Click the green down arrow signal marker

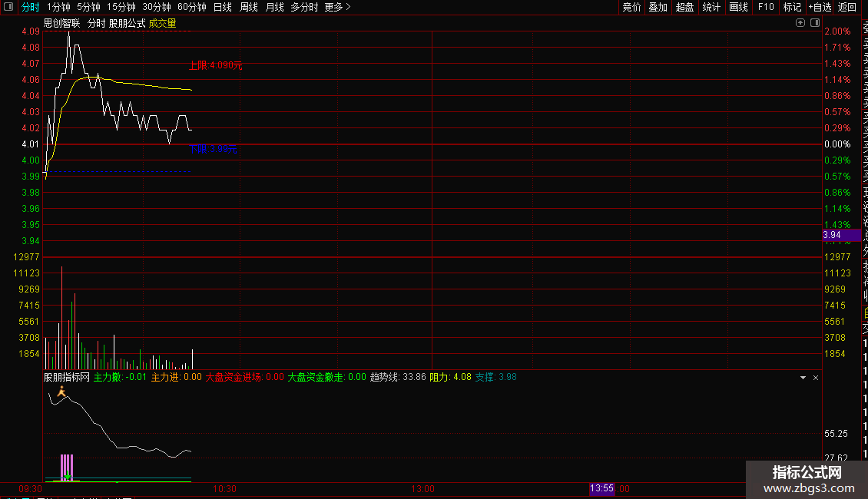(68, 476)
